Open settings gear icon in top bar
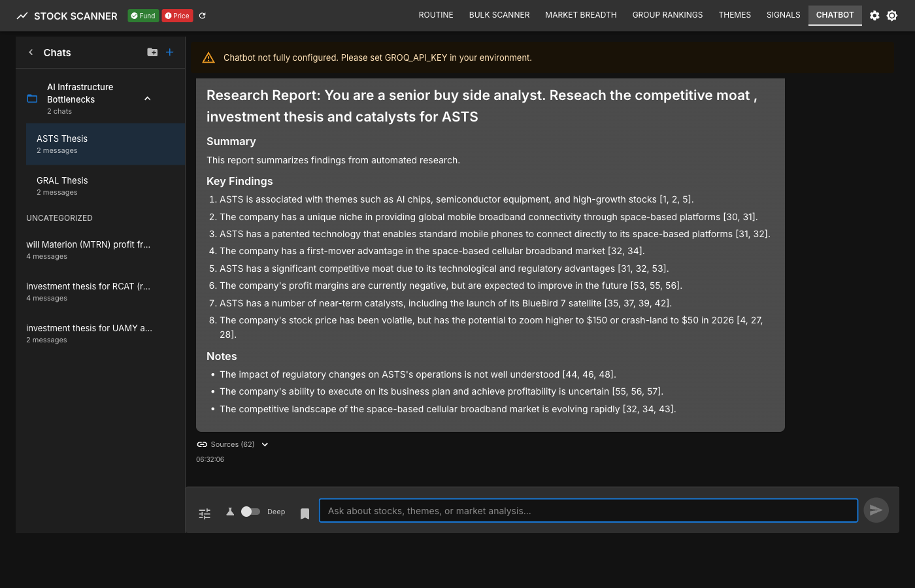Viewport: 915px width, 588px height. (x=874, y=16)
